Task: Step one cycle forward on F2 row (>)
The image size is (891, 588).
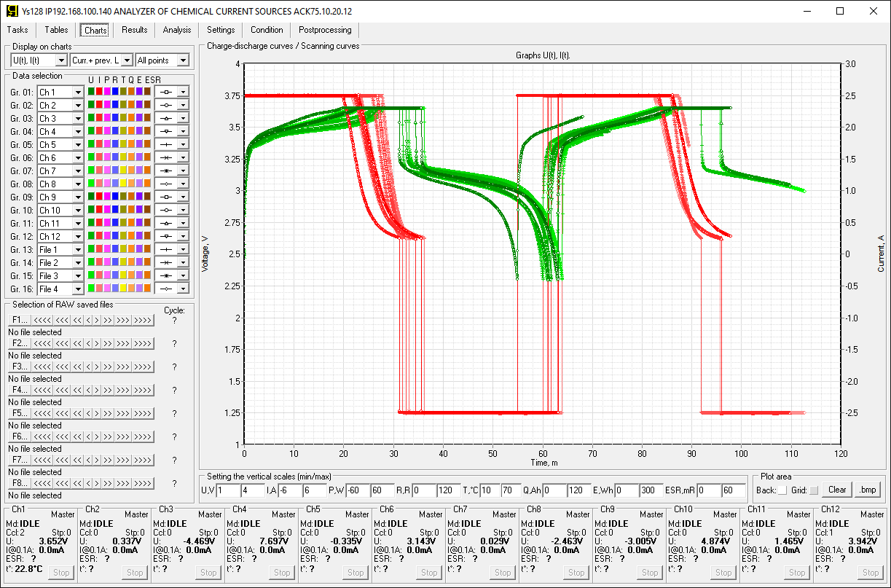Action: pyautogui.click(x=96, y=344)
